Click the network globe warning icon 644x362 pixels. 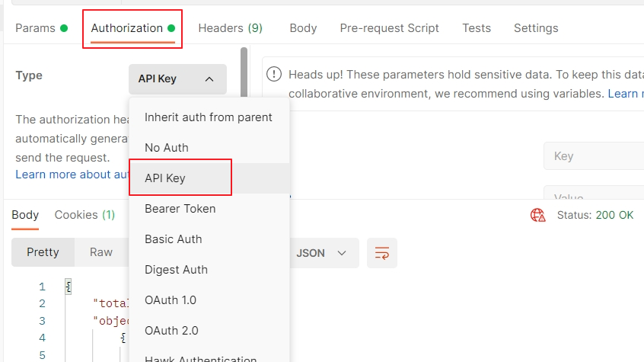(537, 215)
